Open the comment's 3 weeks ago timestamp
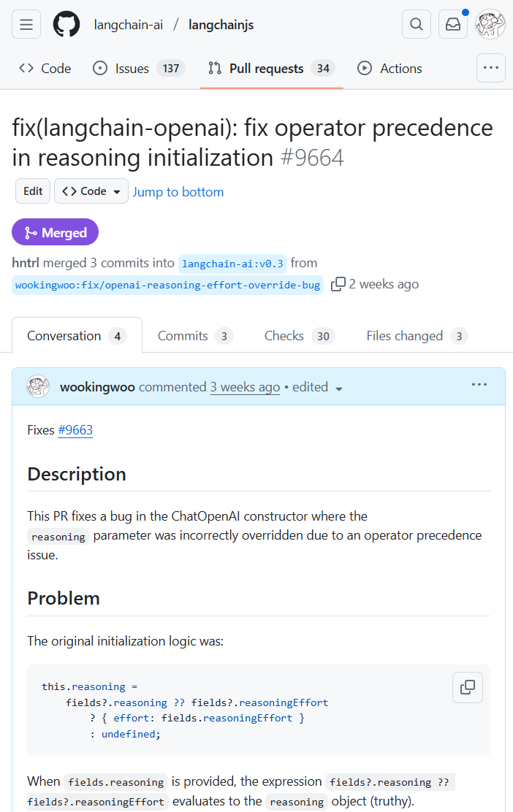Screen dimensions: 513x812 pyautogui.click(x=245, y=386)
